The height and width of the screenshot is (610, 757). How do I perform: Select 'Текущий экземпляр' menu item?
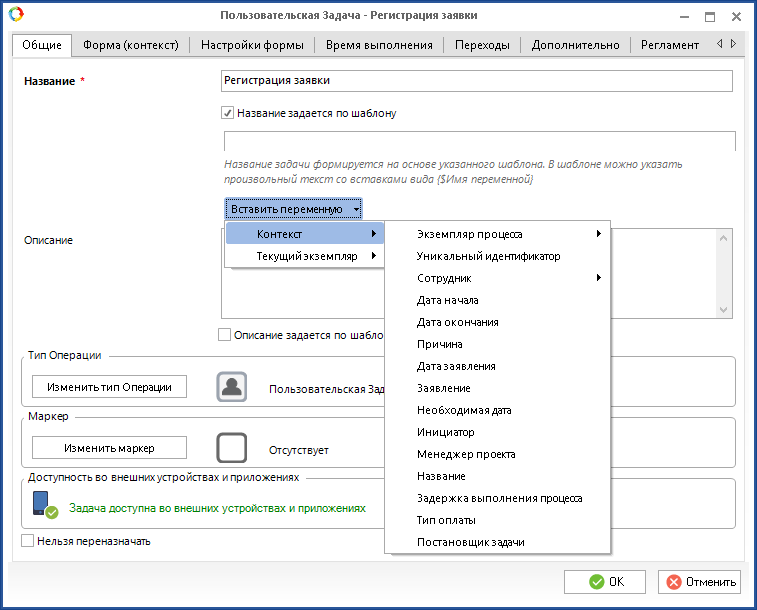305,256
